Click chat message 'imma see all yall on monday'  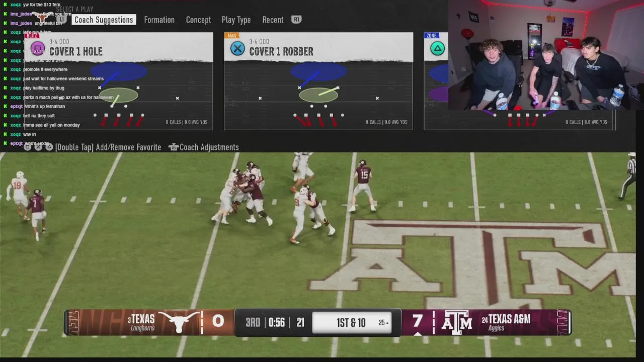[51, 125]
